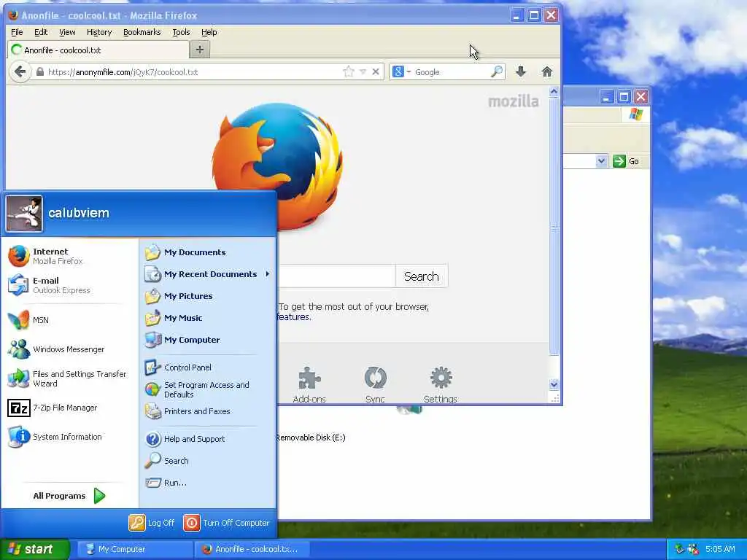The height and width of the screenshot is (560, 747).
Task: Click the system tray clock 5:05 AM
Action: click(720, 549)
